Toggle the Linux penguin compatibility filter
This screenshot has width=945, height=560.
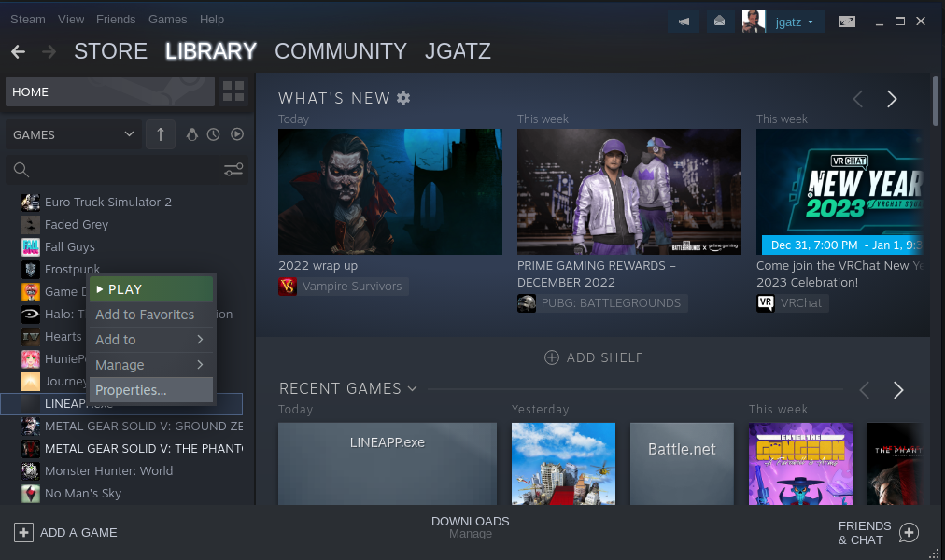(x=191, y=134)
